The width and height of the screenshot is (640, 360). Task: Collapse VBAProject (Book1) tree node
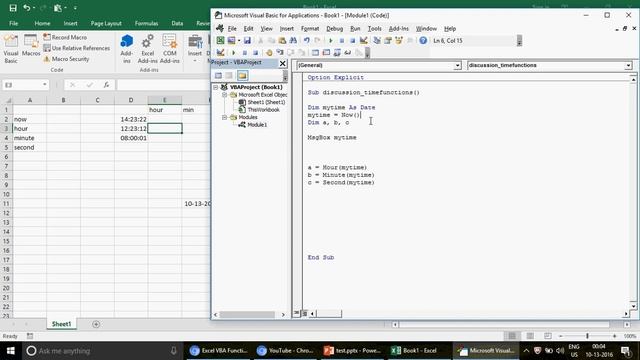click(216, 87)
